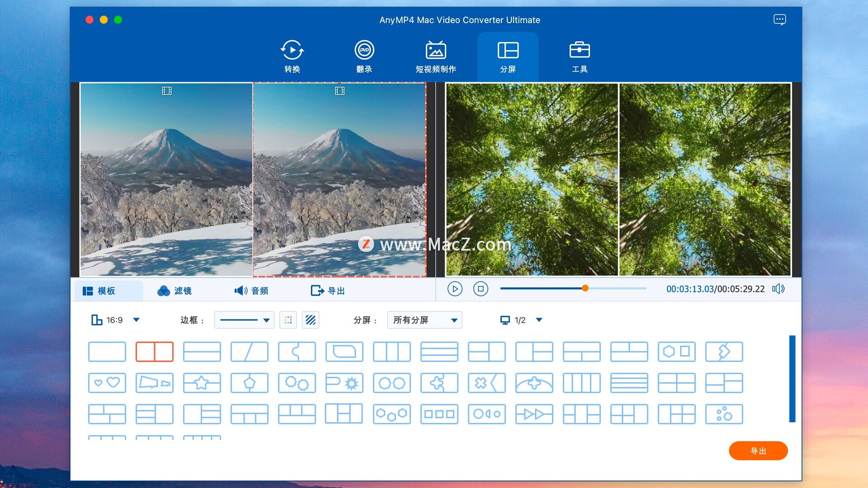Open the border line style dropdown
868x488 pixels.
pos(244,320)
